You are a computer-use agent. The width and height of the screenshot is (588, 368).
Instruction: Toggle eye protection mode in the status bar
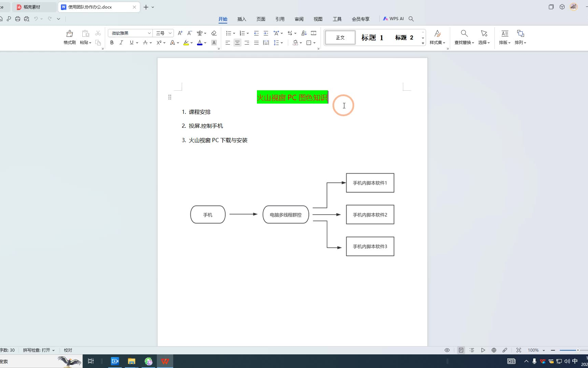[447, 350]
